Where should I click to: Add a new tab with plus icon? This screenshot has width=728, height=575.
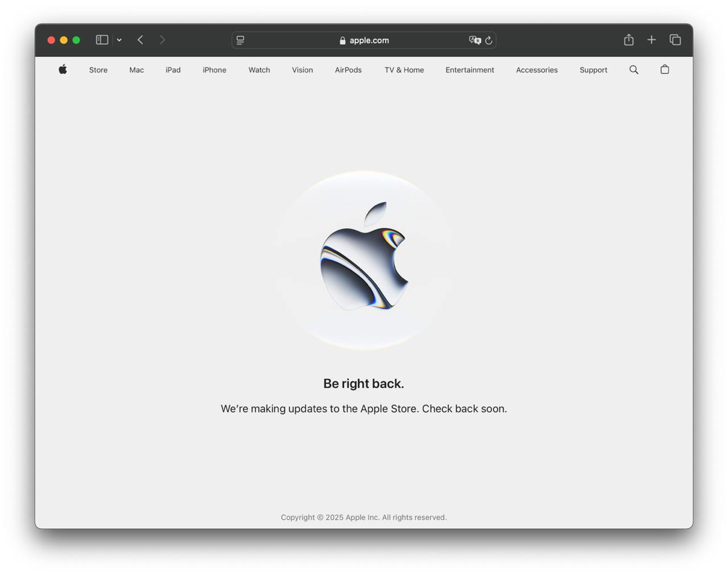point(652,40)
